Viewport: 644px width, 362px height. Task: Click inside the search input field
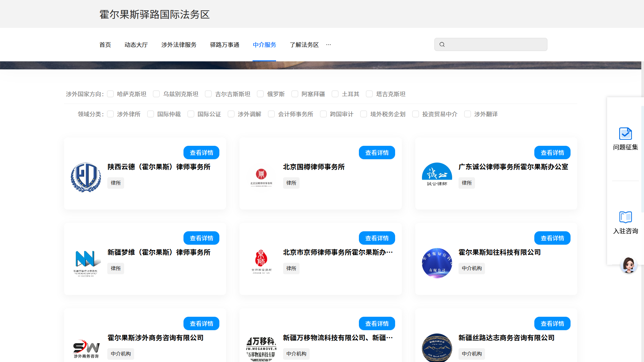[x=496, y=45]
